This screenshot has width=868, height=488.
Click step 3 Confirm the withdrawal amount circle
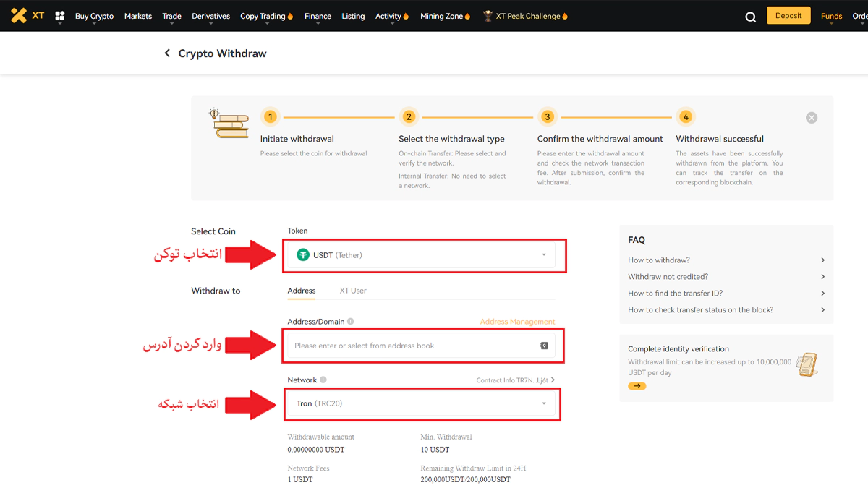point(548,116)
